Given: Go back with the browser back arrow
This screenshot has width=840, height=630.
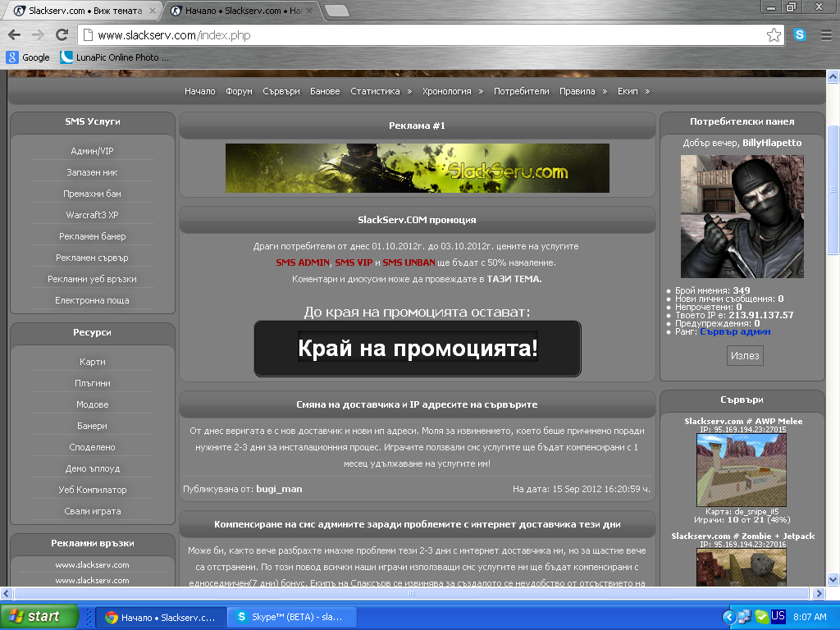Looking at the screenshot, I should coord(15,35).
